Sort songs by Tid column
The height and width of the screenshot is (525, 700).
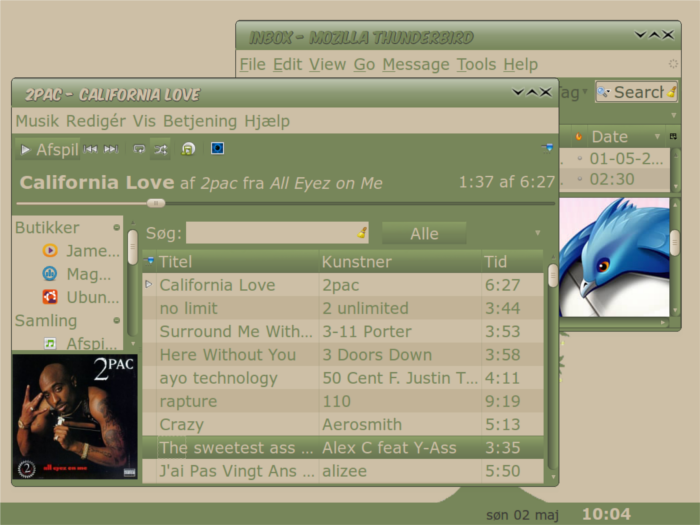pyautogui.click(x=512, y=262)
